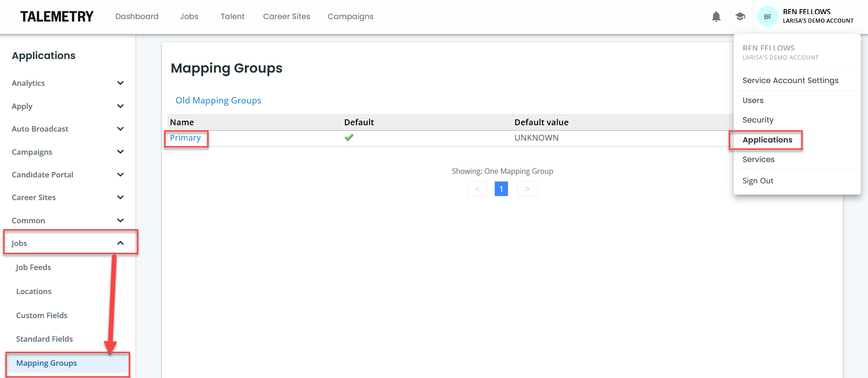Open the graduation cap learning icon
This screenshot has height=378, width=868.
740,17
